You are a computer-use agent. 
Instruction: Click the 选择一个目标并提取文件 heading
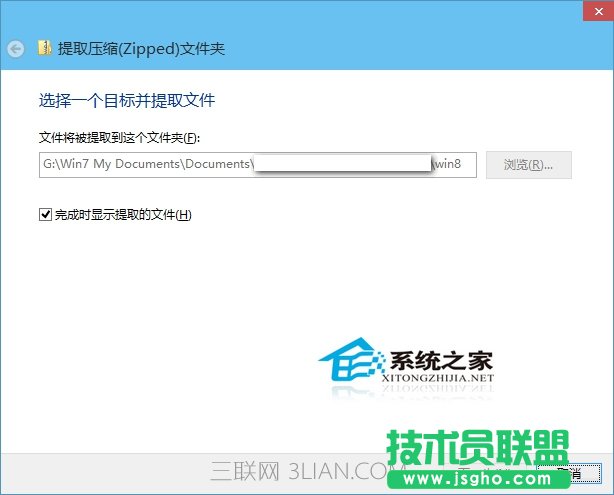point(127,101)
